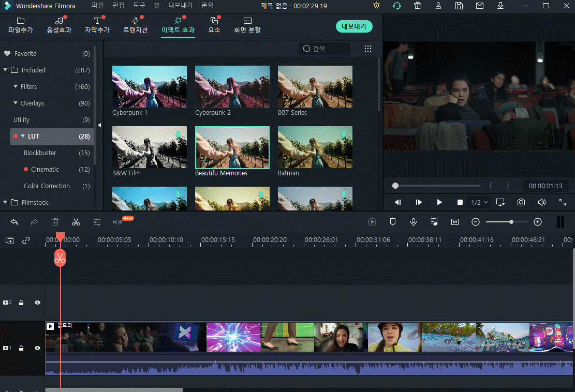The width and height of the screenshot is (575, 392).
Task: Toggle visibility eye of track 1
Action: 37,348
